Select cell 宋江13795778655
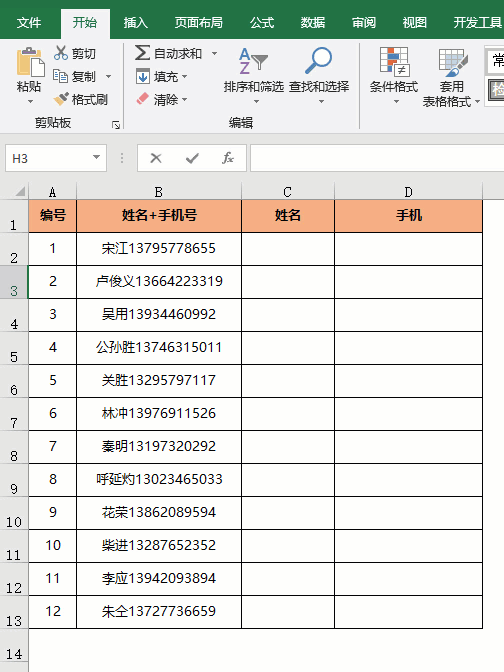Image resolution: width=504 pixels, height=672 pixels. pyautogui.click(x=159, y=249)
